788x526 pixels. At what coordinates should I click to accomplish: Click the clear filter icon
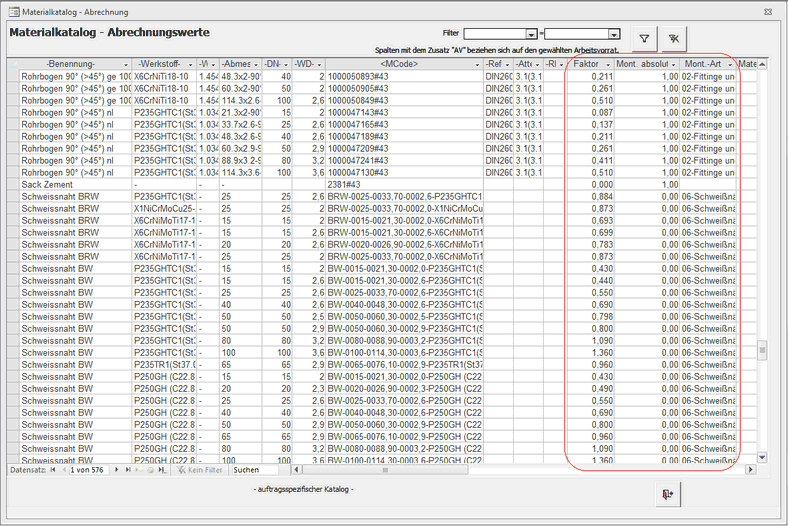point(674,39)
